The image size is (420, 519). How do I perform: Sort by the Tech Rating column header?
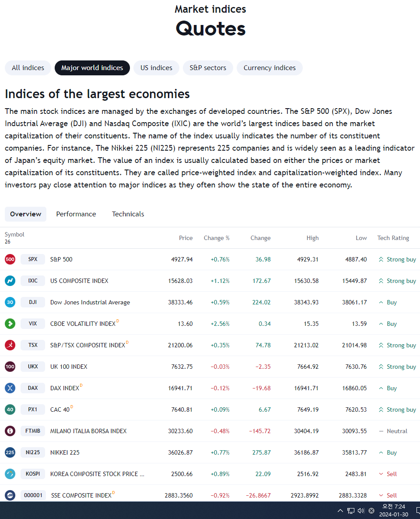(x=393, y=238)
